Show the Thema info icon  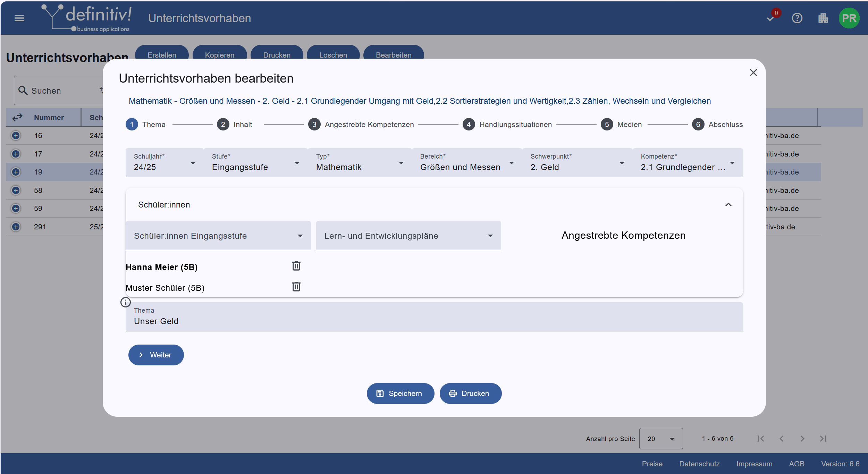coord(125,302)
